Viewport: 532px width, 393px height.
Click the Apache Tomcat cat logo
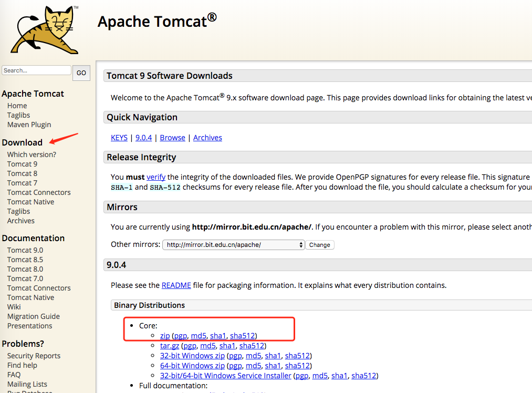click(45, 30)
